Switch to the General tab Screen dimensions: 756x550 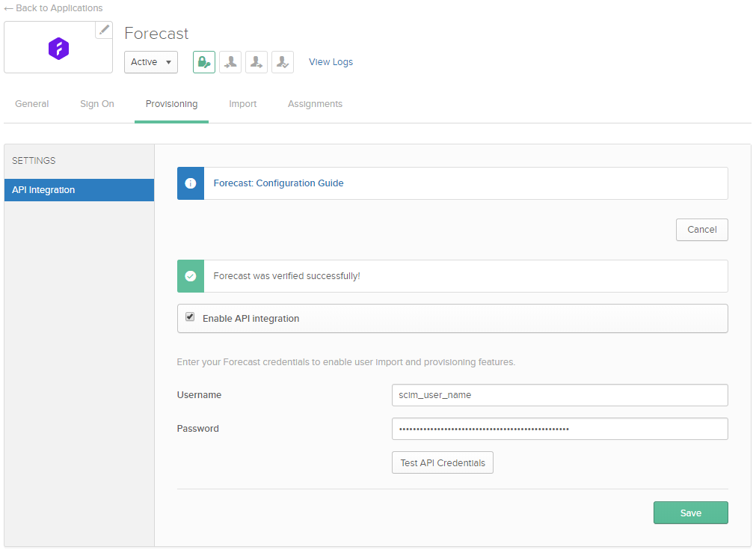click(x=32, y=104)
